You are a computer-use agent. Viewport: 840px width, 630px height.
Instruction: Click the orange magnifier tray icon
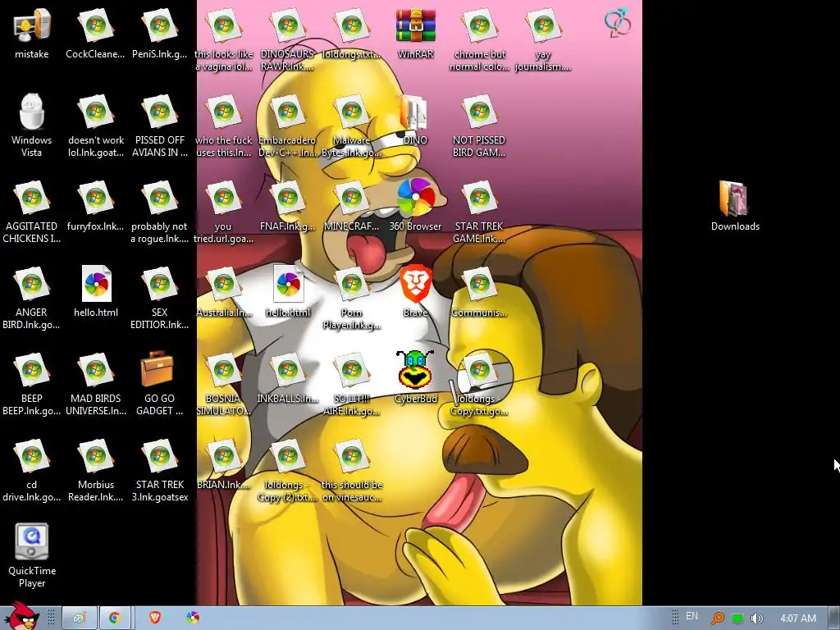[x=717, y=619]
